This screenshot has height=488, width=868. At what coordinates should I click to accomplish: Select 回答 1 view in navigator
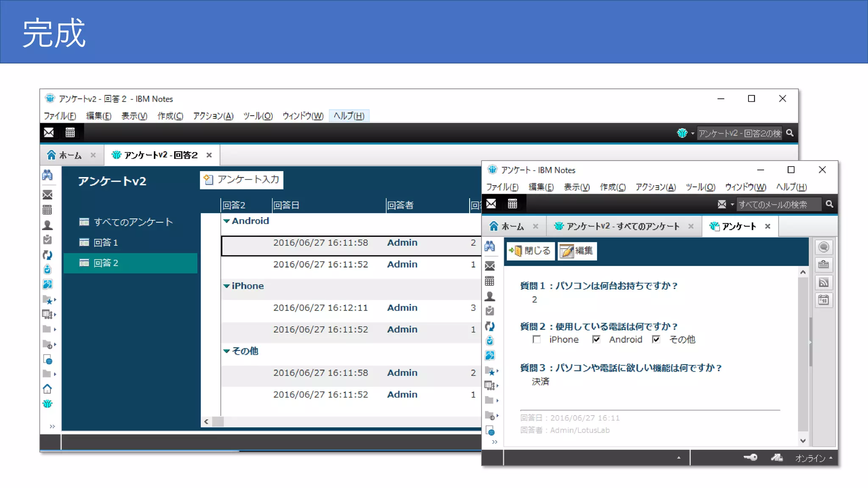[x=106, y=242]
